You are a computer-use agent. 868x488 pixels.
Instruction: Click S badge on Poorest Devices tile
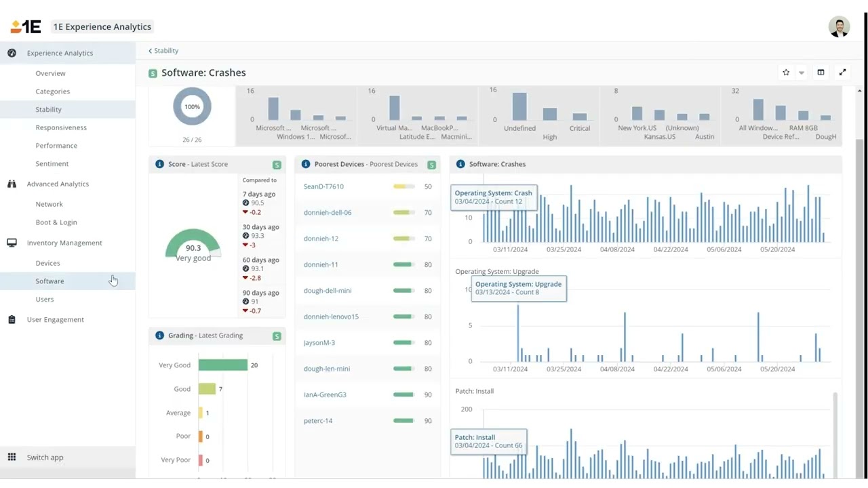[431, 165]
